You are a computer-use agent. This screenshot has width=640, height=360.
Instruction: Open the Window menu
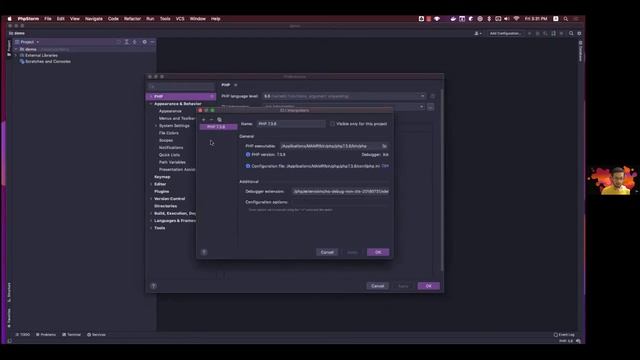(198, 19)
